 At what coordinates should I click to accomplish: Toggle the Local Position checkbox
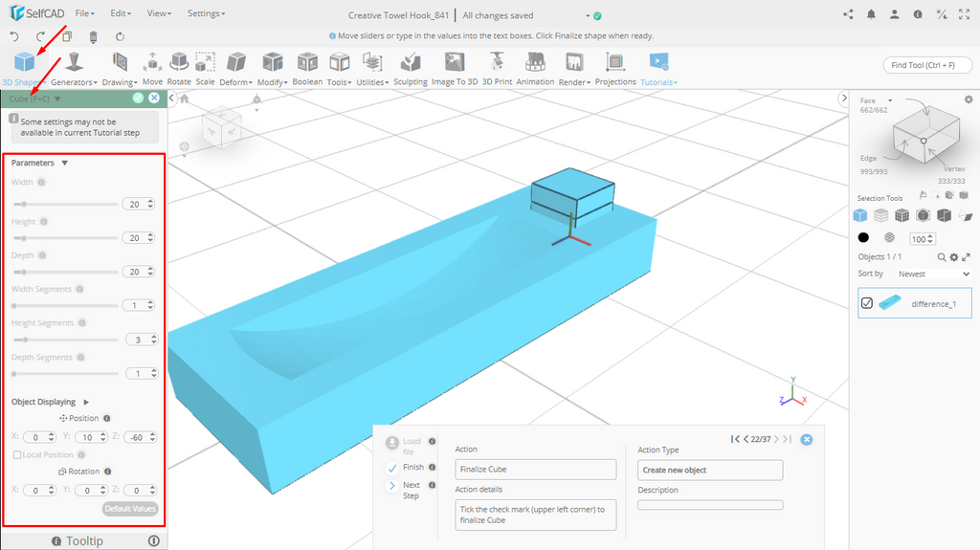tap(17, 455)
